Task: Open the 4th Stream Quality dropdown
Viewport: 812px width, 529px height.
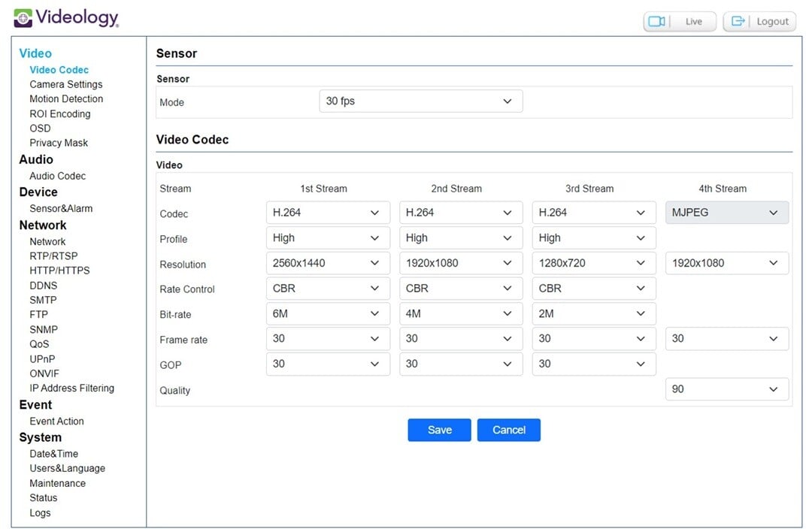Action: click(726, 389)
